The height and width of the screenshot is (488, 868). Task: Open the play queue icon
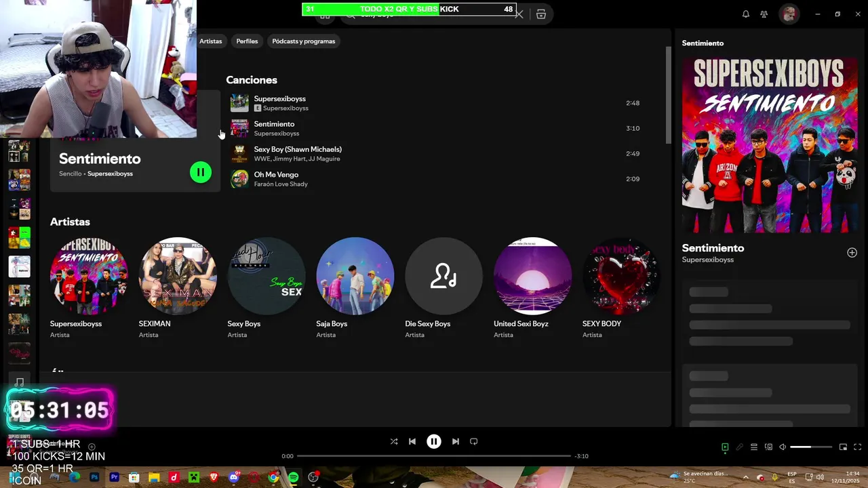(x=754, y=447)
